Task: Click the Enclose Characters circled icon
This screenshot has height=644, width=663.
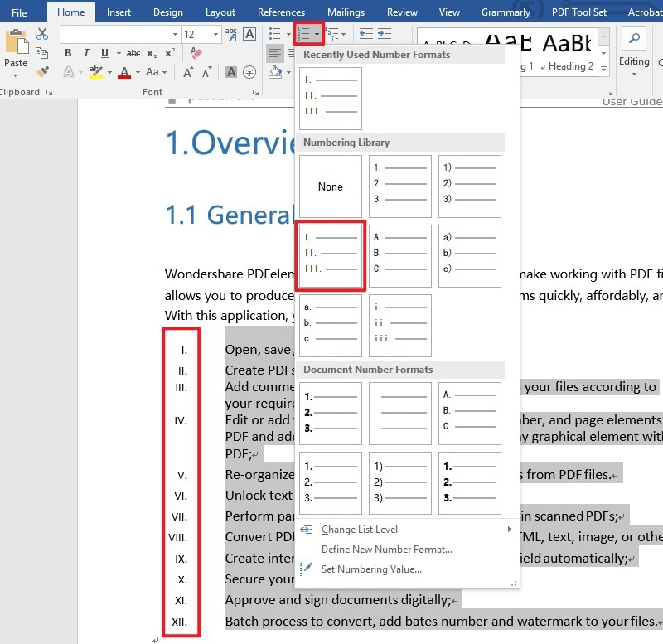Action: (x=249, y=72)
